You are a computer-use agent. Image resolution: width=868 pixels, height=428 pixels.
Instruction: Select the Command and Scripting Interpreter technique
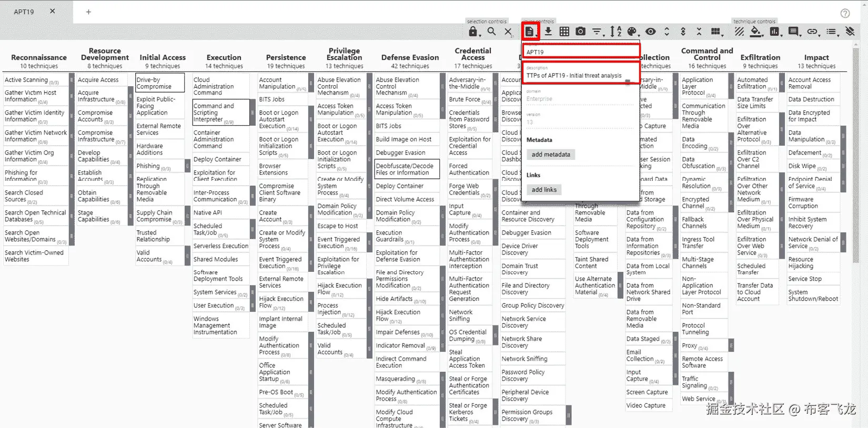pos(221,113)
